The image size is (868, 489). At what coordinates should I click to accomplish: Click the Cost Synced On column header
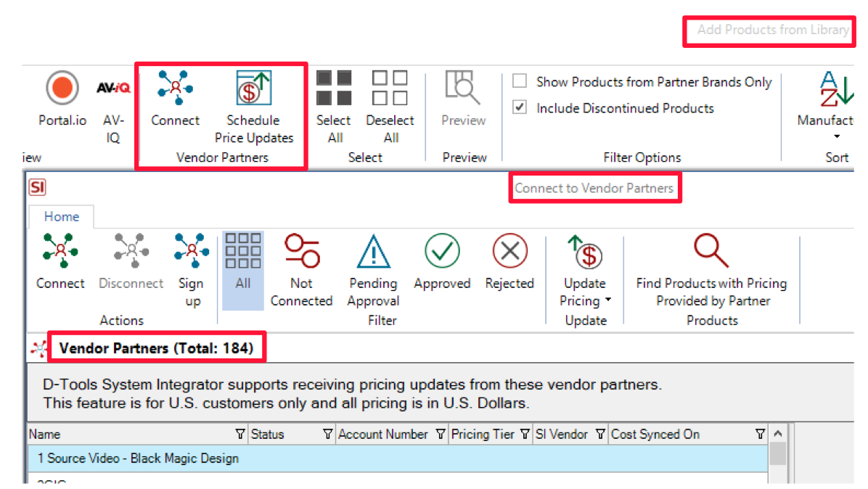coord(688,435)
